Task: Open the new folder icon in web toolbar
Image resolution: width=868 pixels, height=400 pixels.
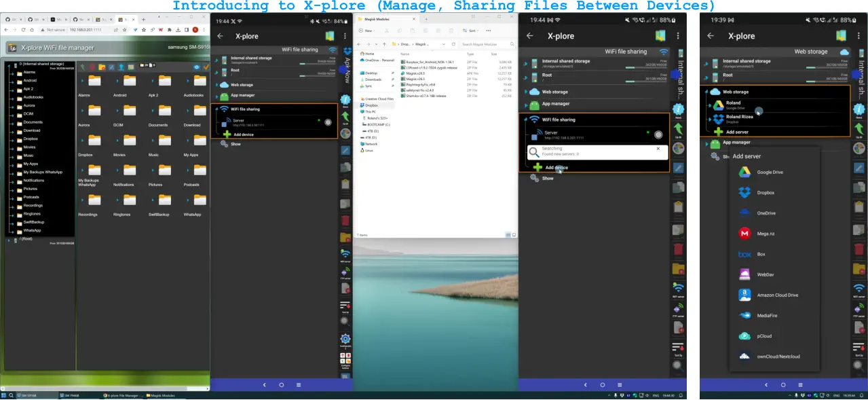Action: coord(102,67)
